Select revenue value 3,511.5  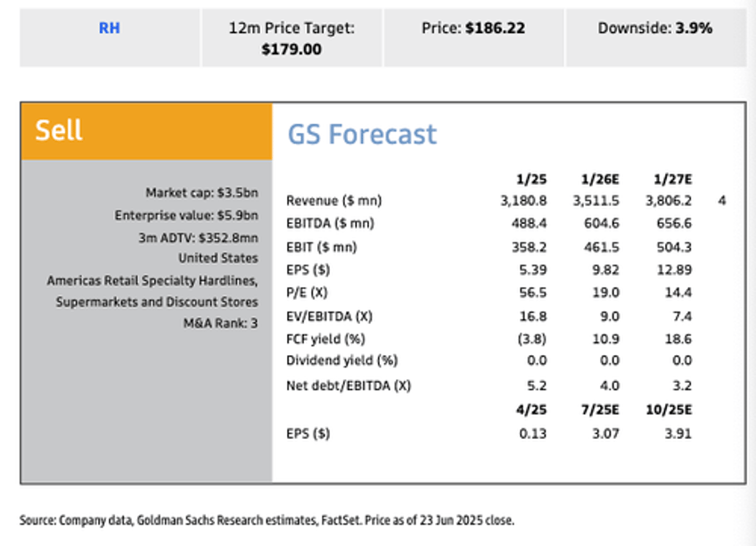[x=596, y=201]
